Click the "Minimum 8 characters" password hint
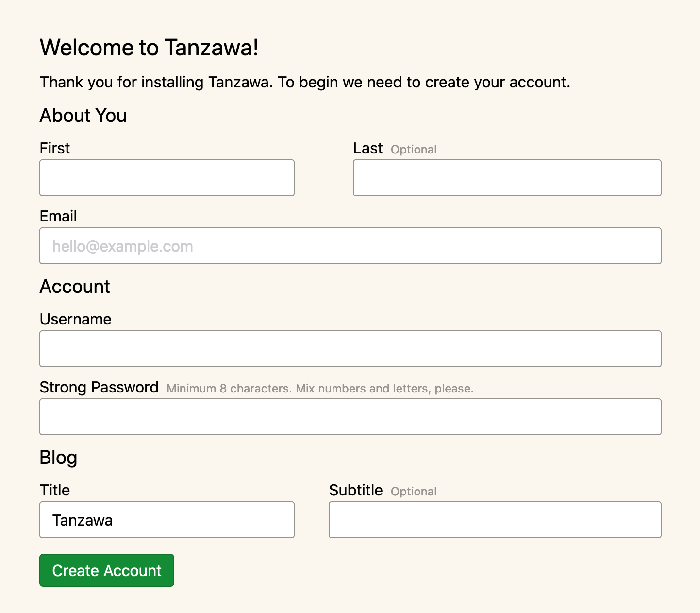The width and height of the screenshot is (700, 613). 320,389
